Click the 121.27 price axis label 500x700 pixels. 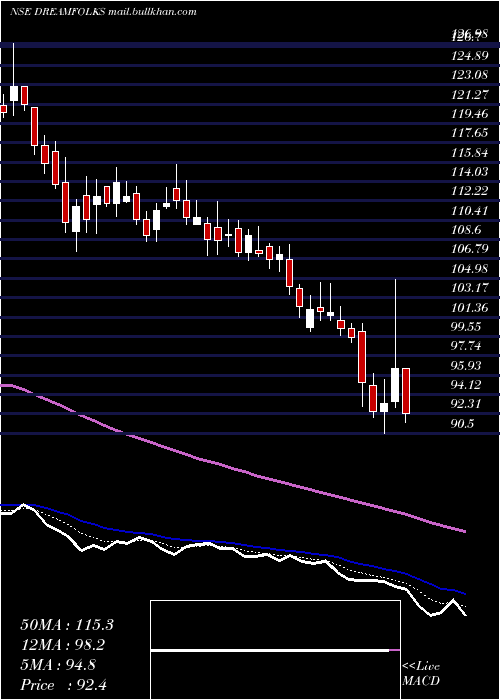pos(470,95)
